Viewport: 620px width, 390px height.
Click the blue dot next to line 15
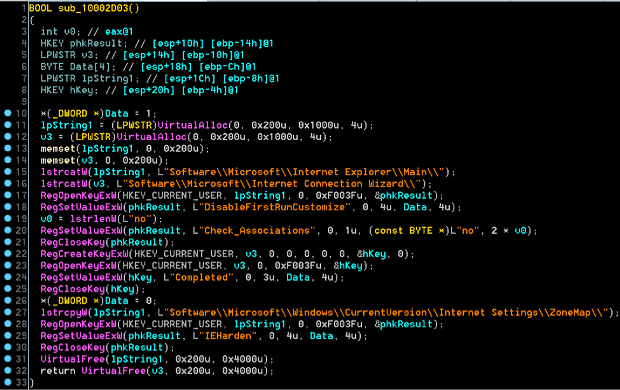click(8, 172)
